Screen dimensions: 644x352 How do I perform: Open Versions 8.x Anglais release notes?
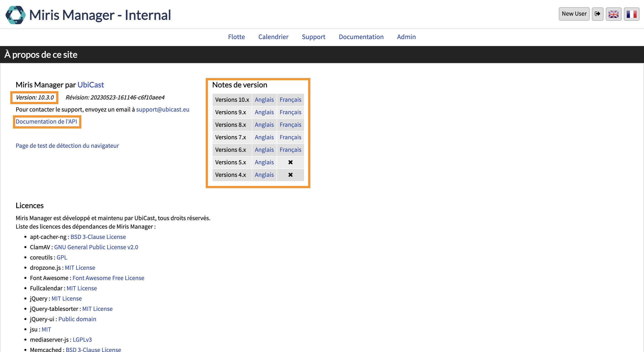click(x=264, y=125)
